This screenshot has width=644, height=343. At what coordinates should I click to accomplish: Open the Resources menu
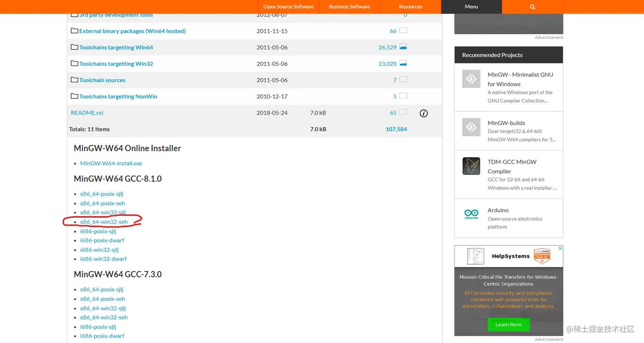click(x=410, y=7)
